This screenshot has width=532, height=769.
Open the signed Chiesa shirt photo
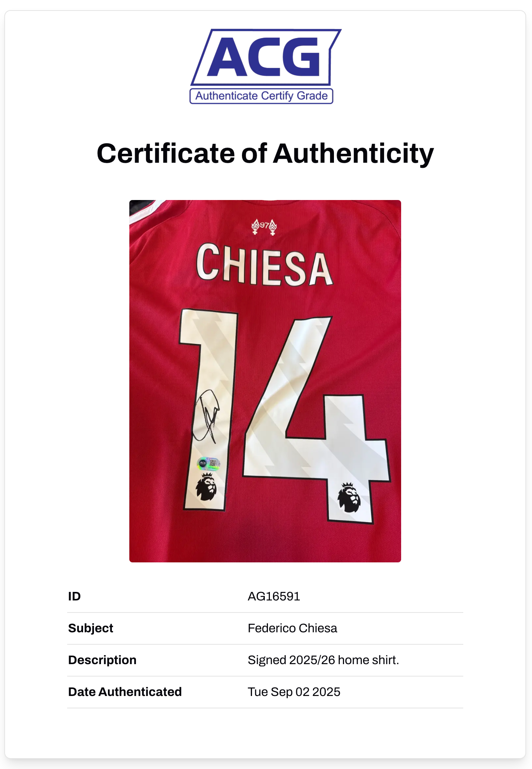coord(265,381)
